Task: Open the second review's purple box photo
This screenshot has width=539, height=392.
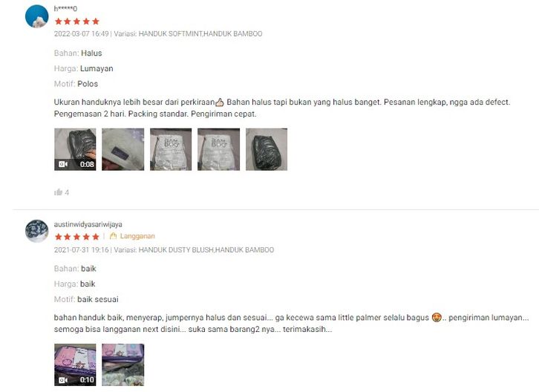Action: click(x=122, y=365)
